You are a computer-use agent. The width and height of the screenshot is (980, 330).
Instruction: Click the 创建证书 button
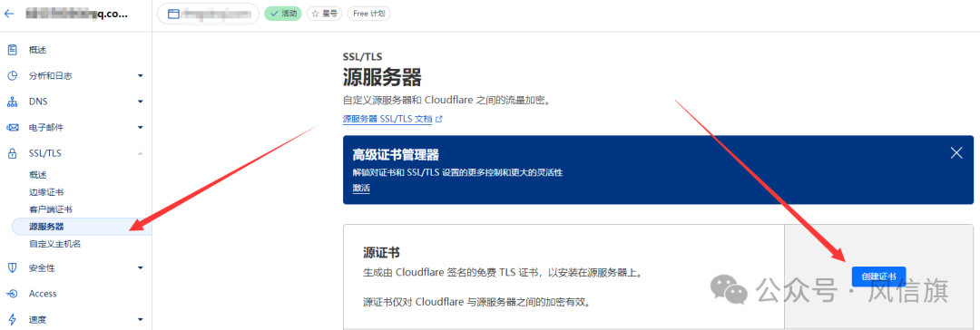(x=878, y=277)
